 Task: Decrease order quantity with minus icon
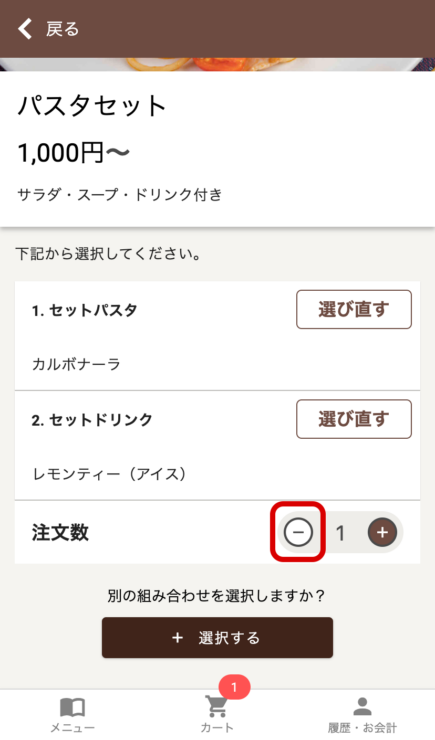tap(298, 532)
